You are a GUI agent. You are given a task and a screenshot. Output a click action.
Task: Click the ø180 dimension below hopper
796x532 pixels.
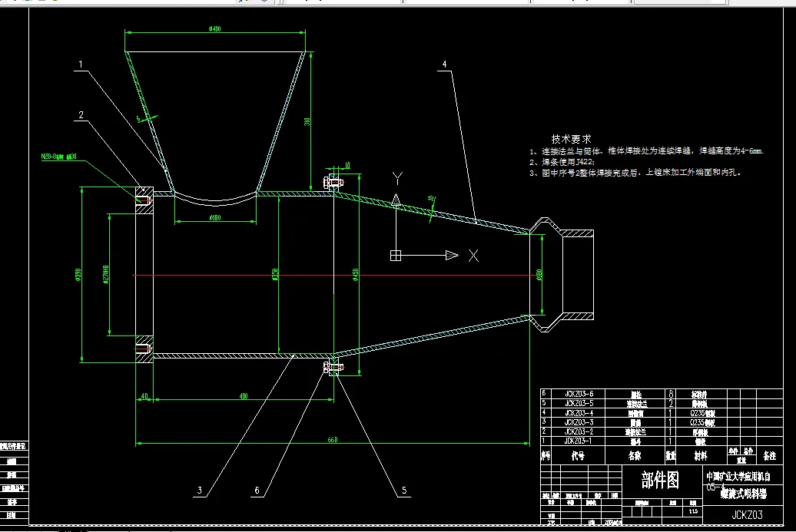tap(214, 218)
